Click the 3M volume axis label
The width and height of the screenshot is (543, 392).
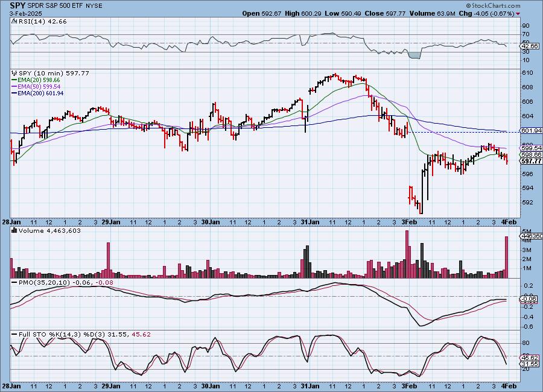[527, 250]
